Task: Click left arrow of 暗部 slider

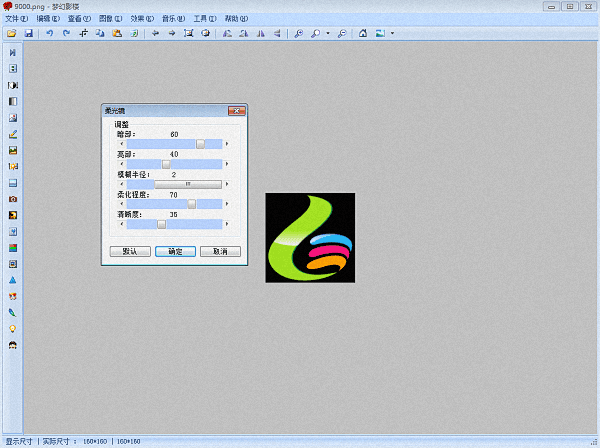Action: pos(122,144)
